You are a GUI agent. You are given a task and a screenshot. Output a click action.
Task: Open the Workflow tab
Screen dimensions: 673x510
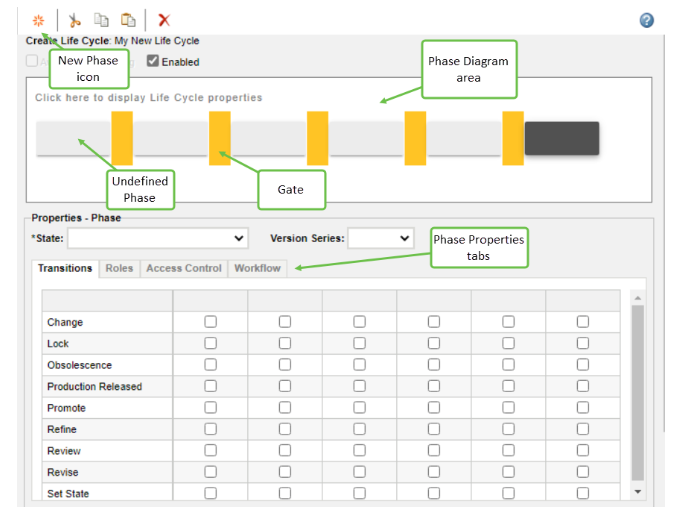(x=258, y=268)
